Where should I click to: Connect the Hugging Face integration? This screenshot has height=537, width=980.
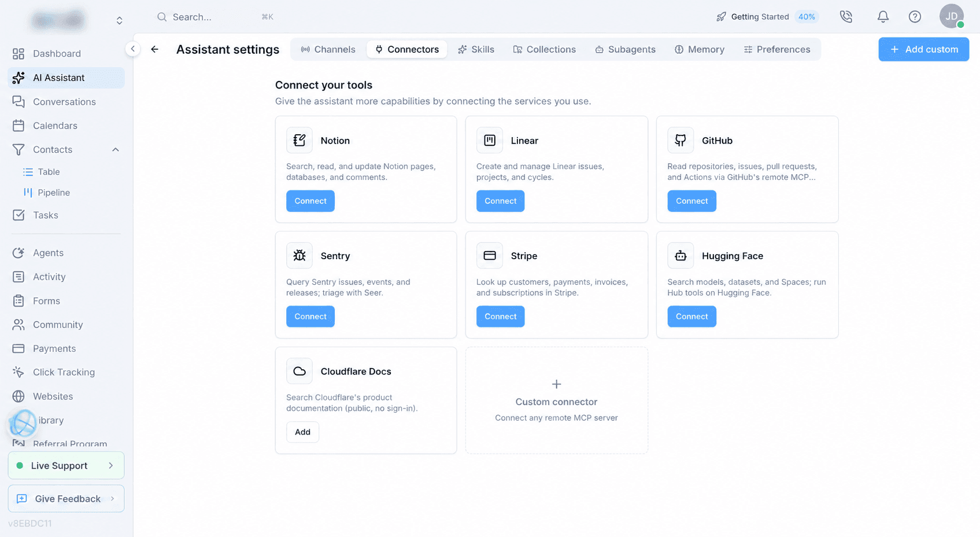tap(692, 317)
